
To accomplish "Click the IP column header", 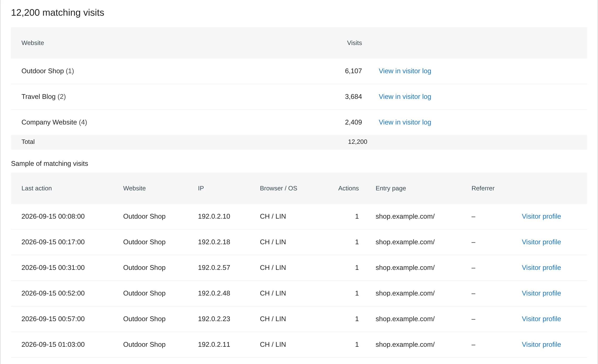I will pyautogui.click(x=201, y=188).
